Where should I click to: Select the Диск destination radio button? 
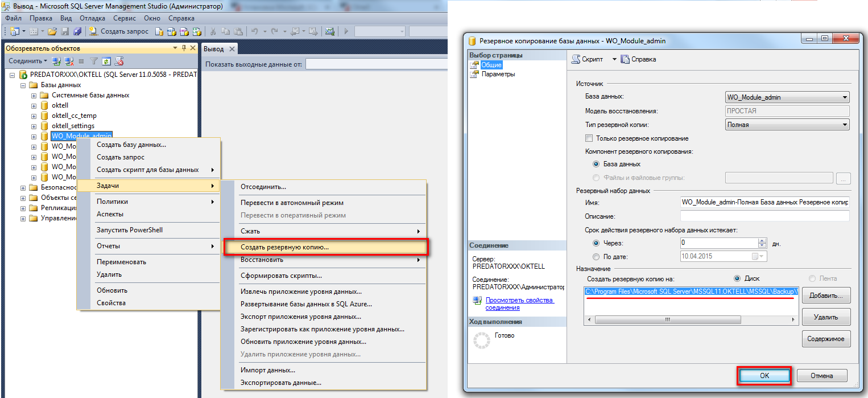(738, 278)
